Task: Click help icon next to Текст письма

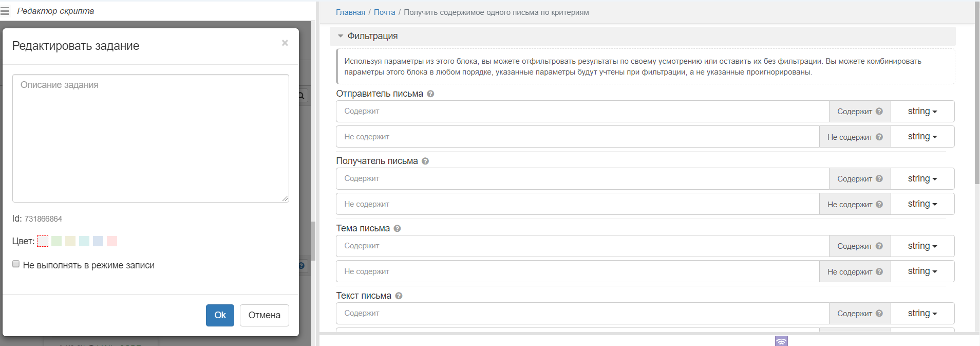Action: [399, 296]
